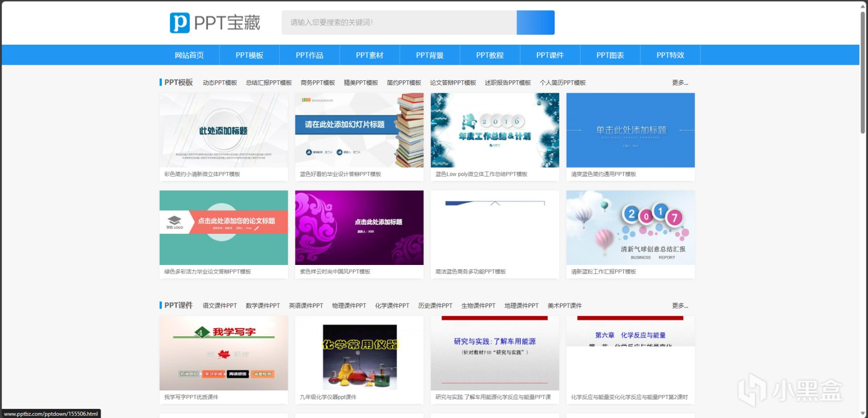Open the 简洁蓝色商务多功能 template thumbnail

click(495, 227)
